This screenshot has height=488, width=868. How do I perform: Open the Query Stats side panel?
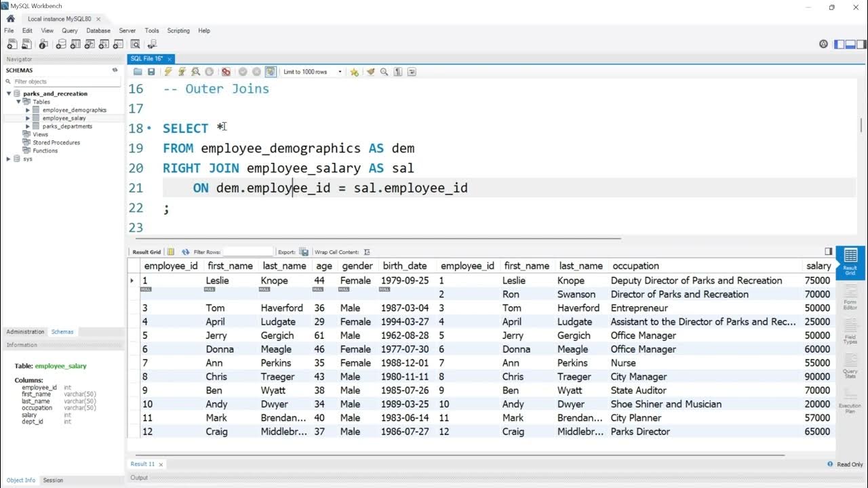point(850,367)
